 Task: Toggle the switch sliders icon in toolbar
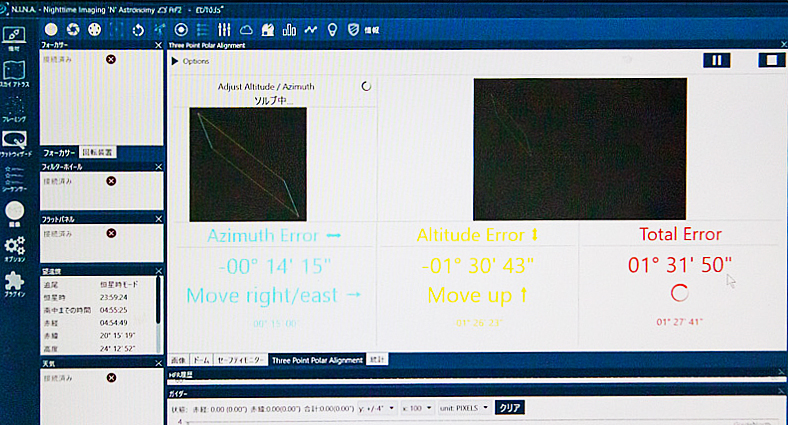click(224, 30)
